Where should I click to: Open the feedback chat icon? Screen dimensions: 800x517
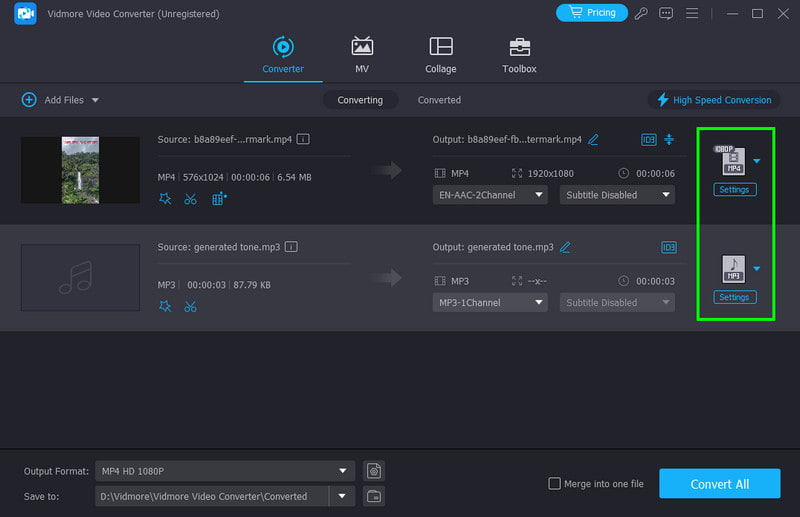pos(666,13)
